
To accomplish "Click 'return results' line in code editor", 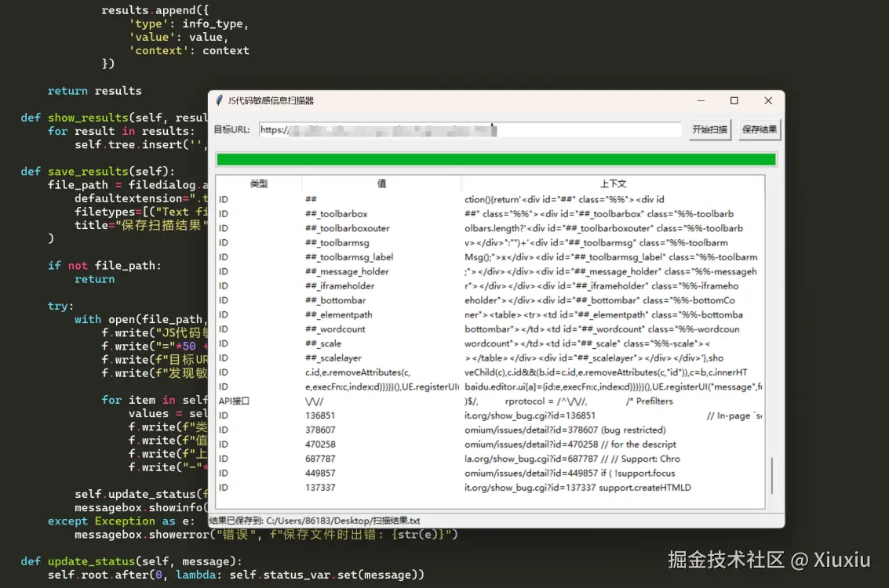I will (95, 91).
